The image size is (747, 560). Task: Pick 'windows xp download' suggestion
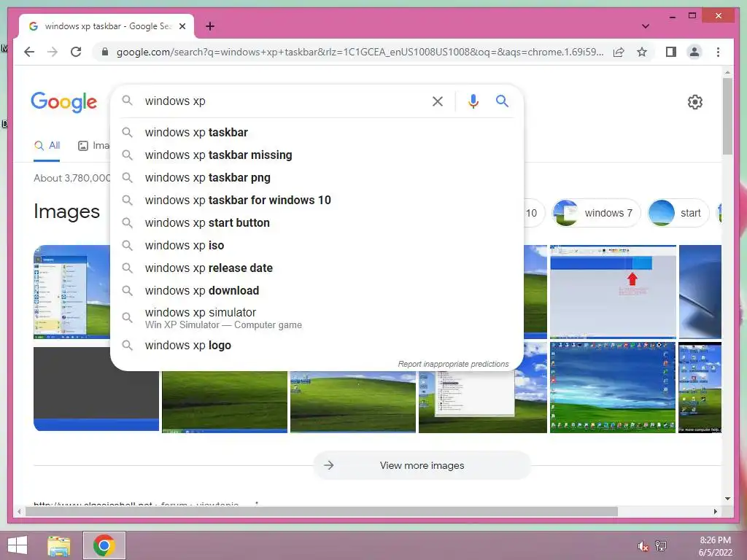coord(317,290)
